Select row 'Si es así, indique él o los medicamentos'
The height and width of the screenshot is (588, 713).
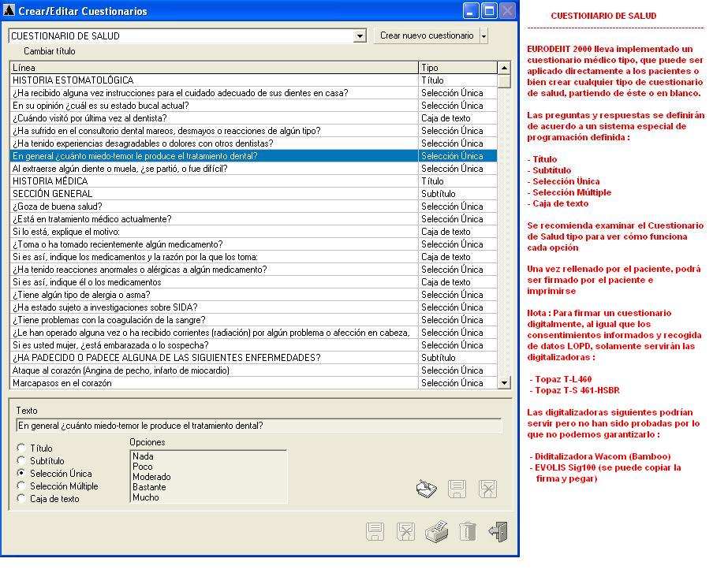click(x=253, y=282)
